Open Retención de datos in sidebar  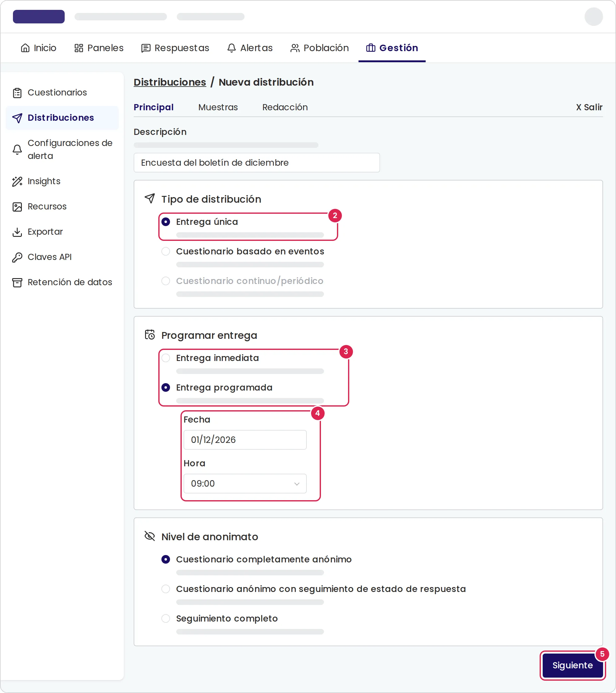coord(63,282)
